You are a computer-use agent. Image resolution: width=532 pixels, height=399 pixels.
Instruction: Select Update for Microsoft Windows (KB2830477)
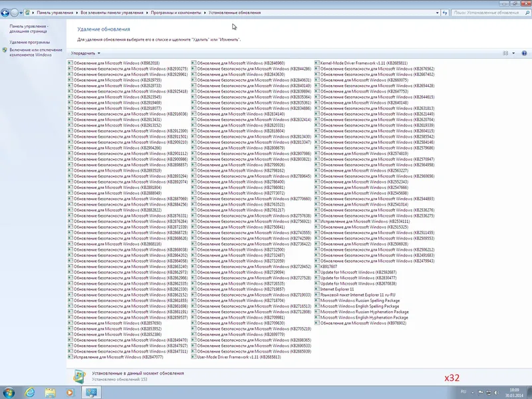pyautogui.click(x=358, y=278)
